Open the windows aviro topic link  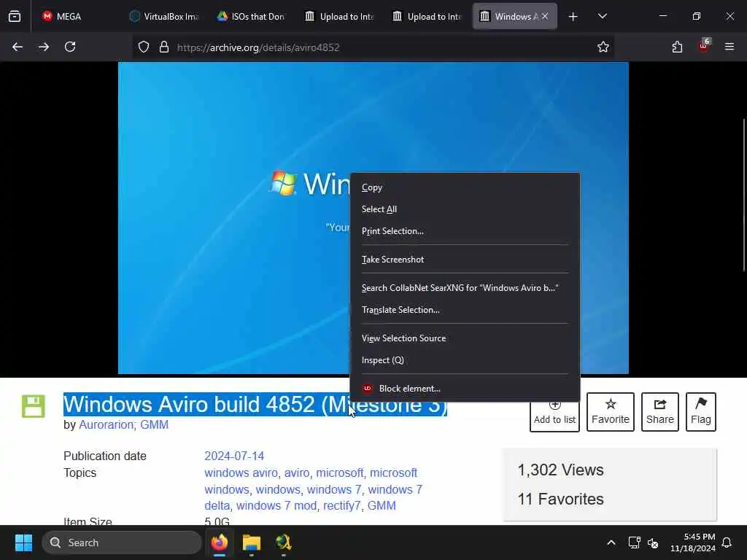[241, 472]
